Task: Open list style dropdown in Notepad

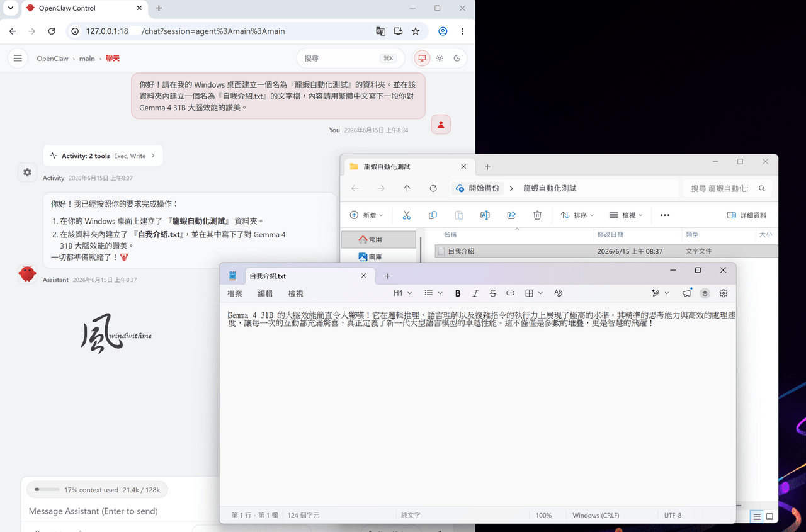Action: [x=433, y=293]
